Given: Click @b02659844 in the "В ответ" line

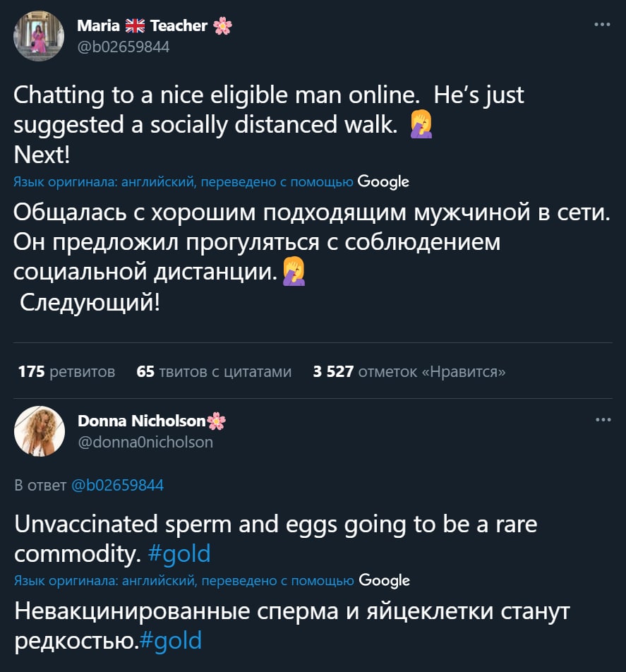Looking at the screenshot, I should click(x=117, y=485).
